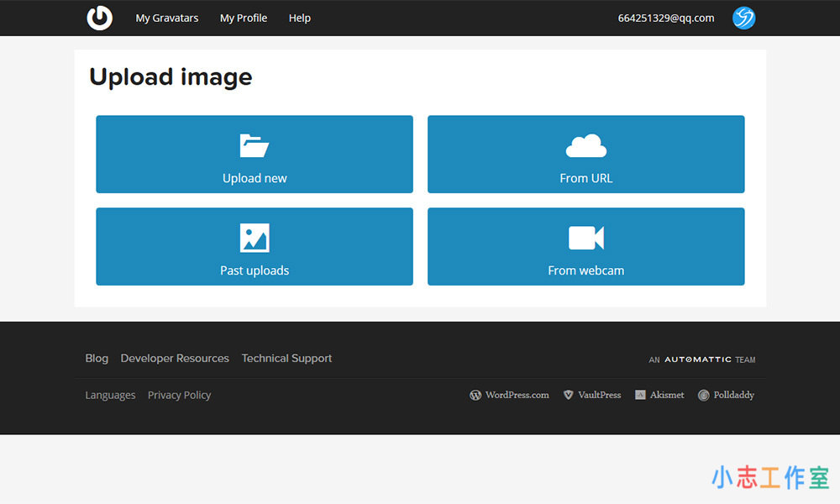Viewport: 840px width, 504px height.
Task: View the Privacy Policy link
Action: click(x=179, y=395)
